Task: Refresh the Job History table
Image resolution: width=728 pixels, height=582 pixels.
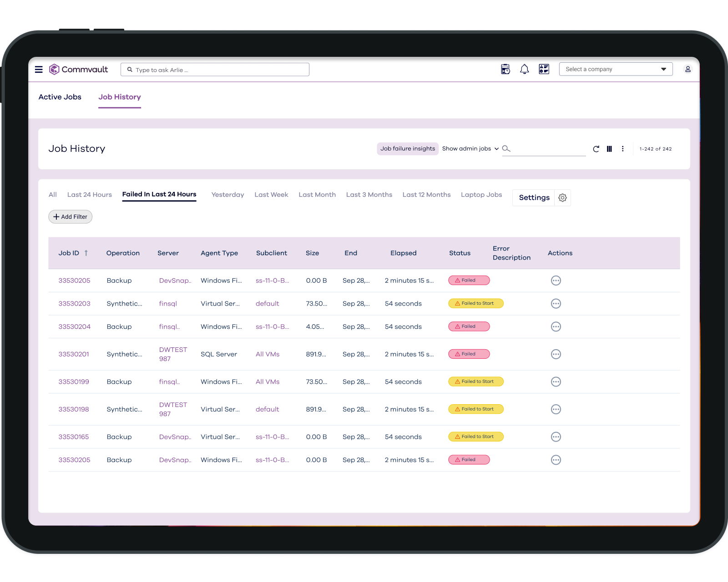Action: [596, 149]
